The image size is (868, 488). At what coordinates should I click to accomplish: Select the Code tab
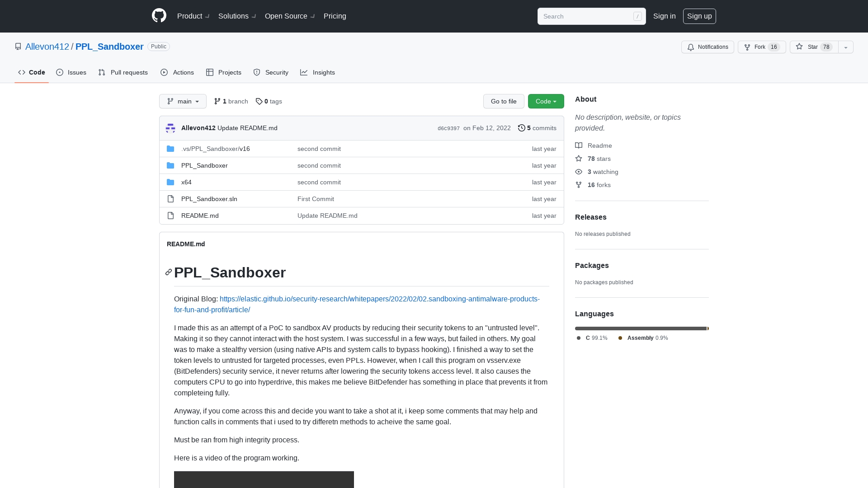click(32, 72)
